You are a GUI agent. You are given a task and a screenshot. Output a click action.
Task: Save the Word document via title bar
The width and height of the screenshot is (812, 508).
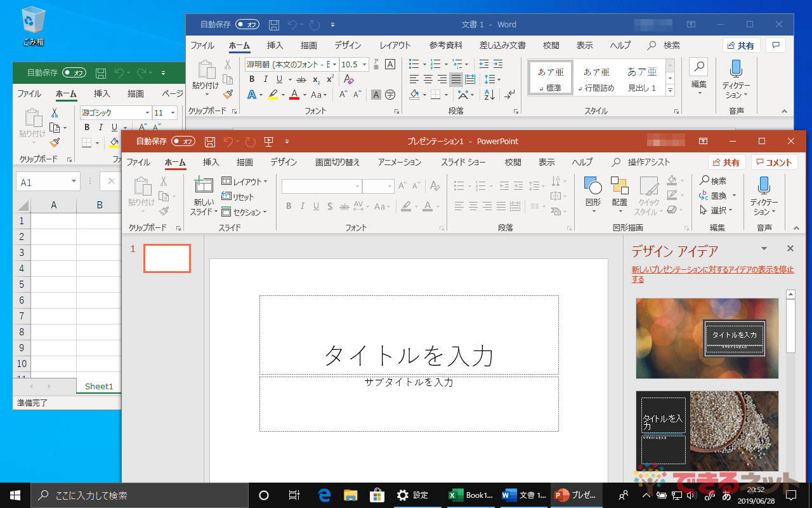pyautogui.click(x=273, y=25)
